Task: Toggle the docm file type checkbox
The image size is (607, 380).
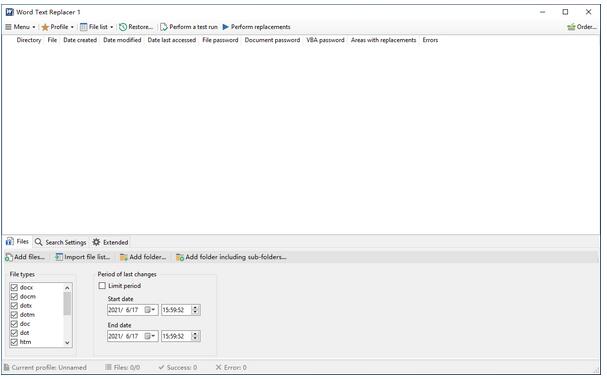Action: tap(14, 296)
